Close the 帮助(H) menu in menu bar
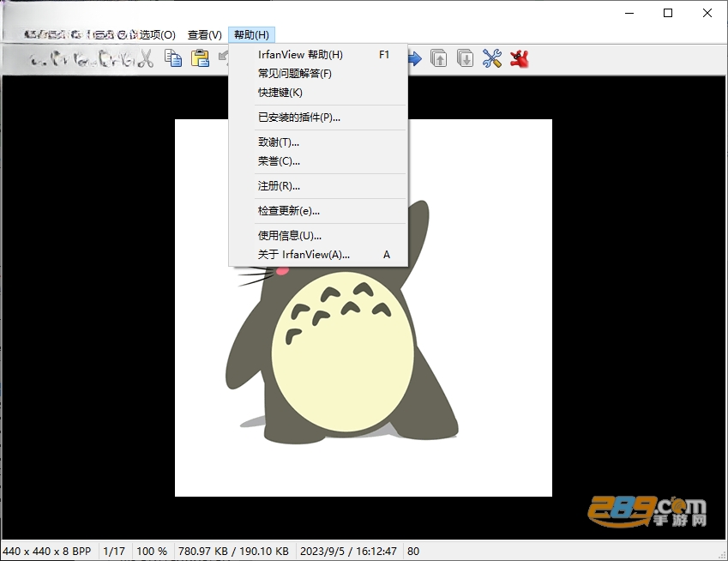This screenshot has width=728, height=561. click(x=251, y=35)
